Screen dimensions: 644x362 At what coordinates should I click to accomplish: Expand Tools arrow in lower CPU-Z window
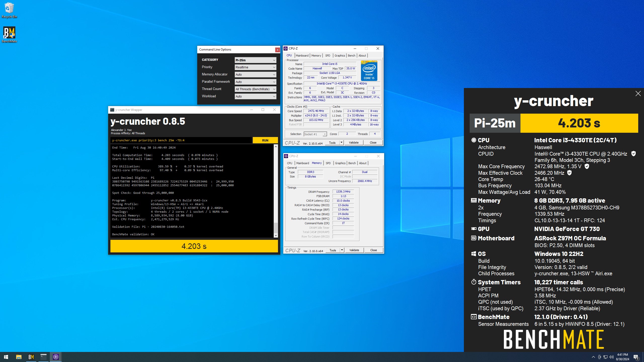pos(342,250)
